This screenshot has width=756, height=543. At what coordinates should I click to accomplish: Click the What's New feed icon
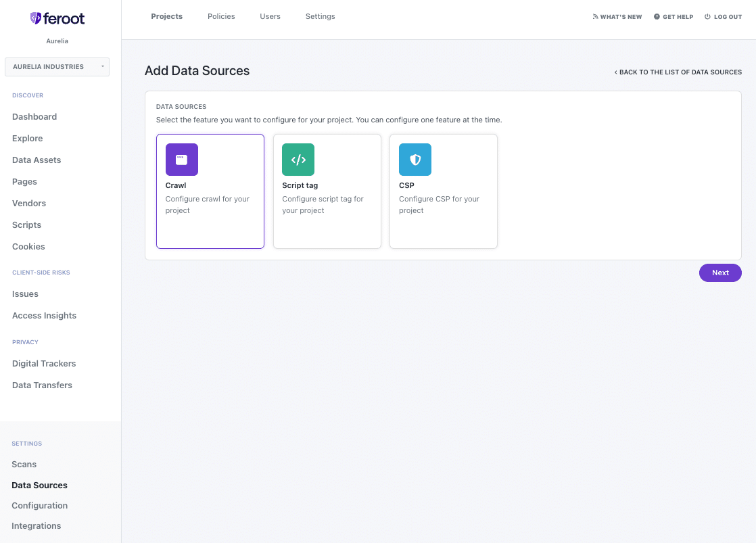(596, 17)
